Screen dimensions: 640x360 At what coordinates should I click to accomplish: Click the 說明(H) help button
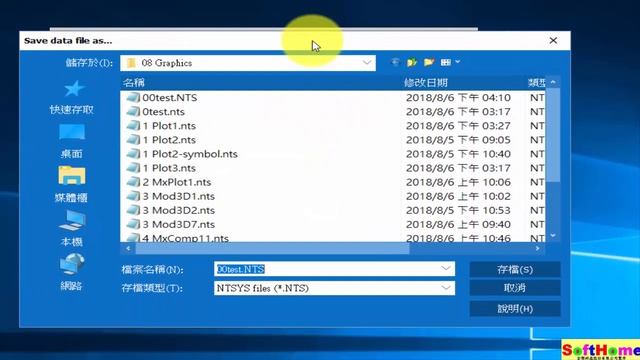tap(515, 309)
